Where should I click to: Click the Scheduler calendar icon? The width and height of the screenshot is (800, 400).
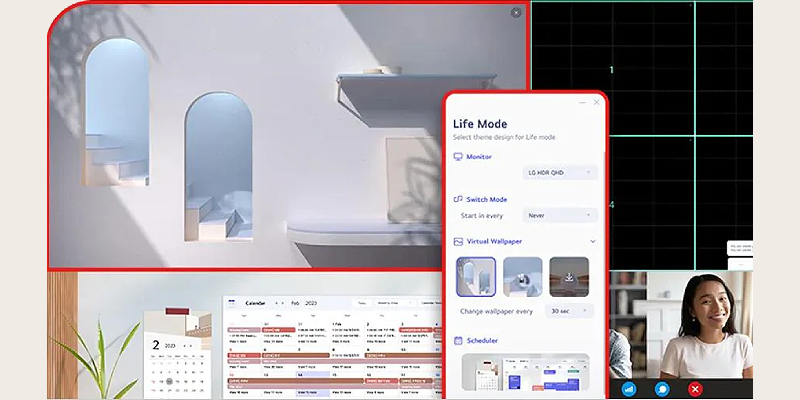point(458,340)
